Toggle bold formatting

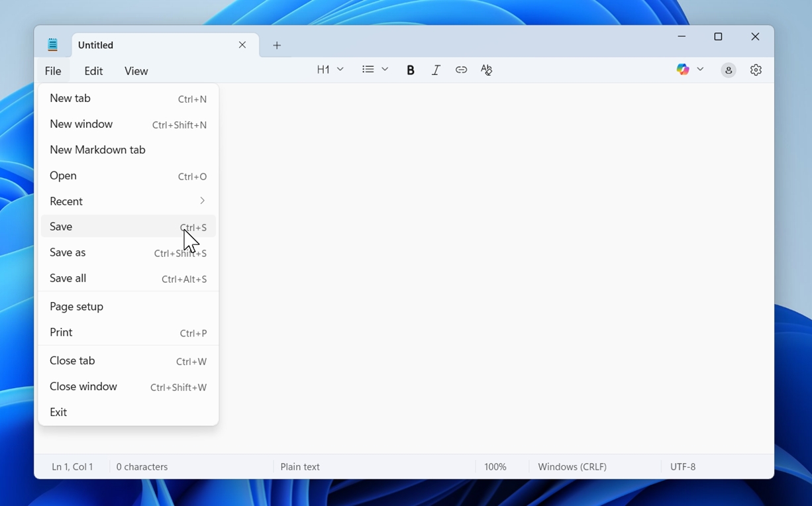point(411,70)
